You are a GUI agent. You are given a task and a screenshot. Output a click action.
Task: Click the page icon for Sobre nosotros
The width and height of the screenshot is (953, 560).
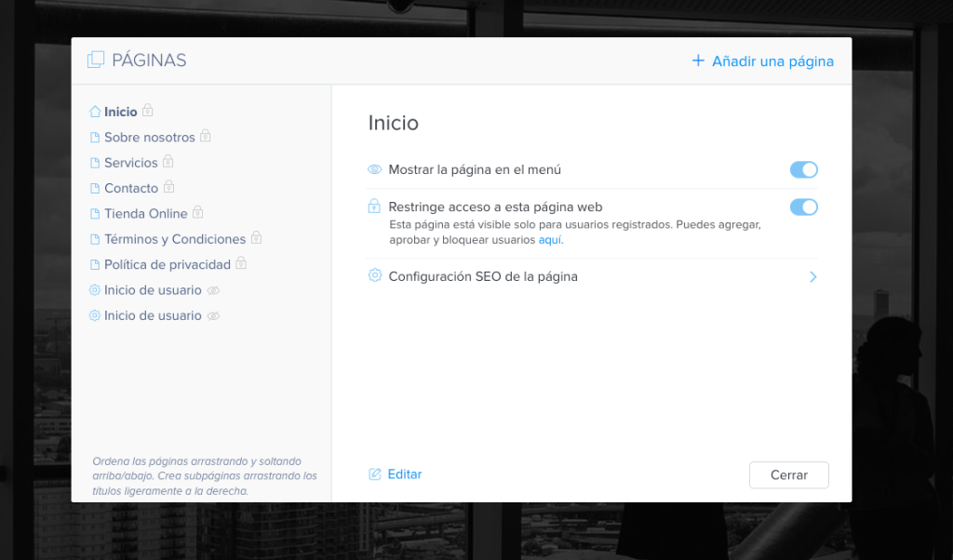point(95,138)
